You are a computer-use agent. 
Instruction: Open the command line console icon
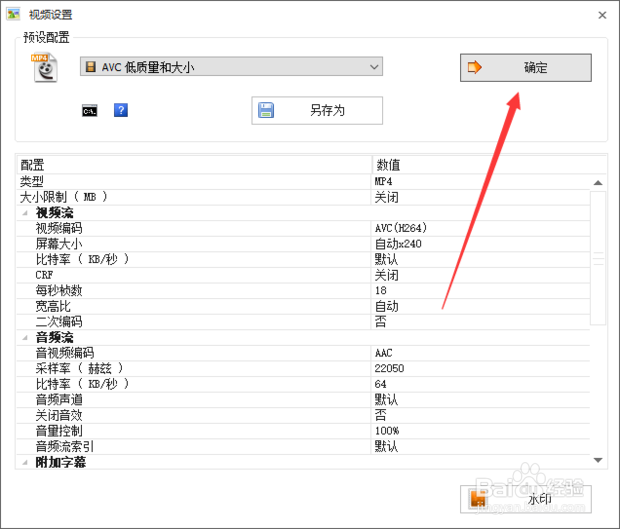click(x=90, y=111)
